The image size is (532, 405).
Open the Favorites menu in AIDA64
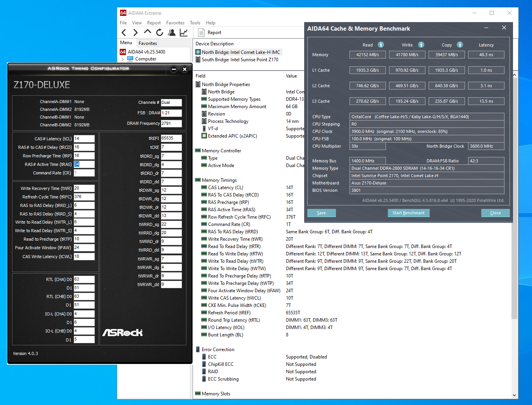pos(175,23)
